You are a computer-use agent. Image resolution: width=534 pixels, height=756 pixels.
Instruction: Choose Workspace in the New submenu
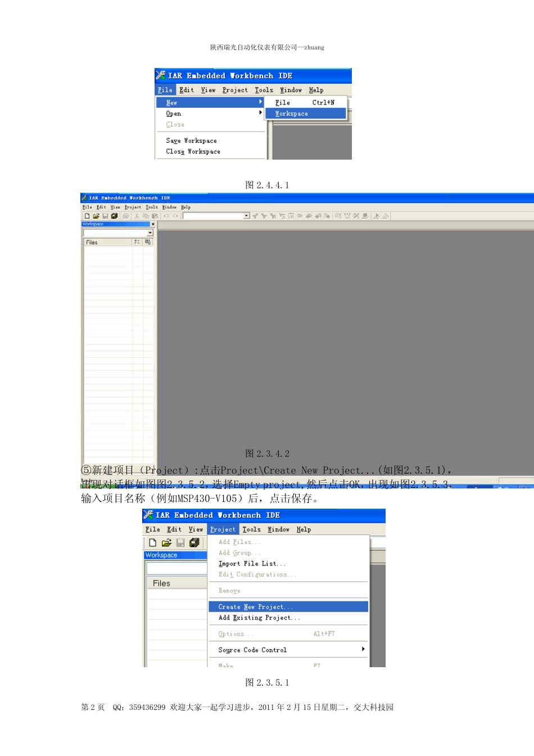tap(306, 114)
